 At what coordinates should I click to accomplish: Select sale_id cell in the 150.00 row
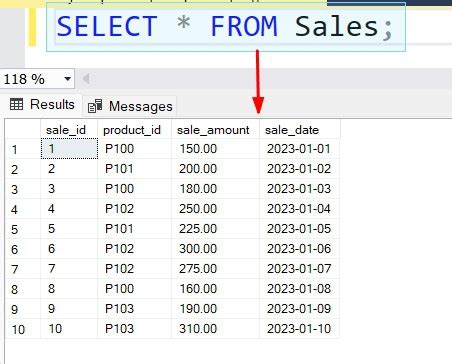(69, 149)
